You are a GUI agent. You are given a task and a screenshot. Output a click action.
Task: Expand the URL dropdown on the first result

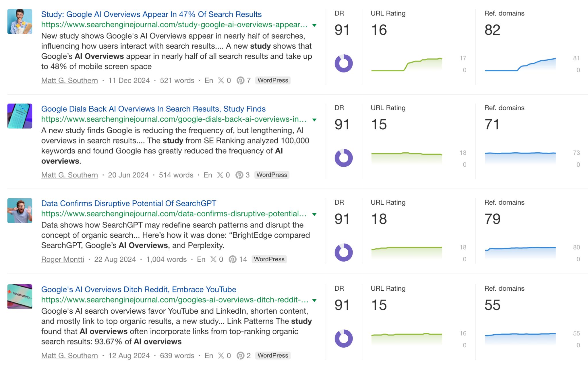point(314,26)
